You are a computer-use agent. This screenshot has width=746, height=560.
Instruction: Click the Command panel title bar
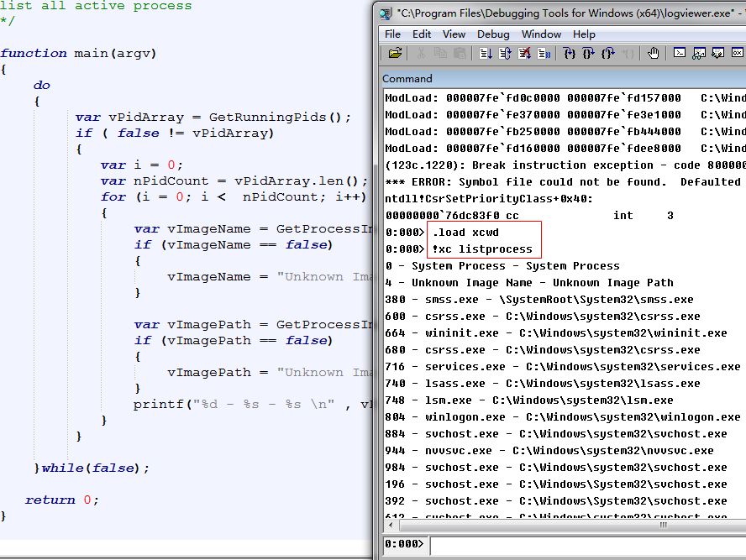pos(564,78)
